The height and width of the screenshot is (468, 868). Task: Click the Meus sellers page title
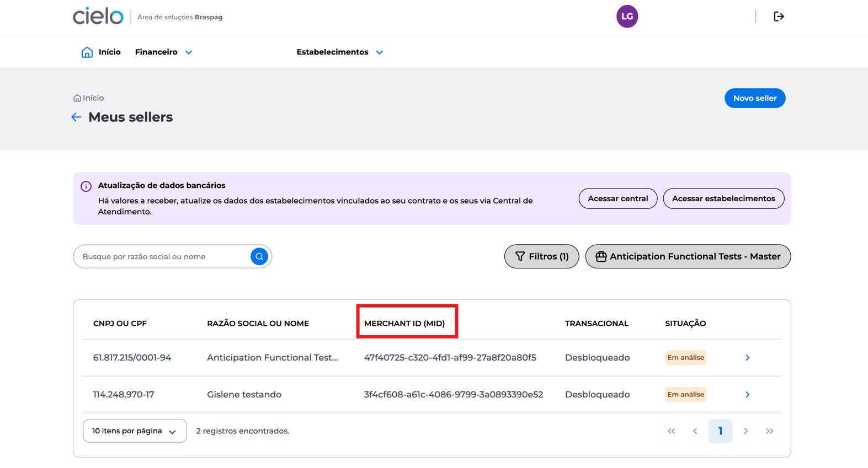pos(130,117)
